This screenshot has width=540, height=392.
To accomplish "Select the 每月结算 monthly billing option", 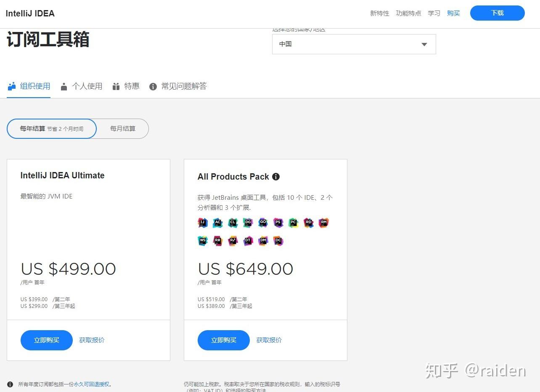I will [123, 129].
